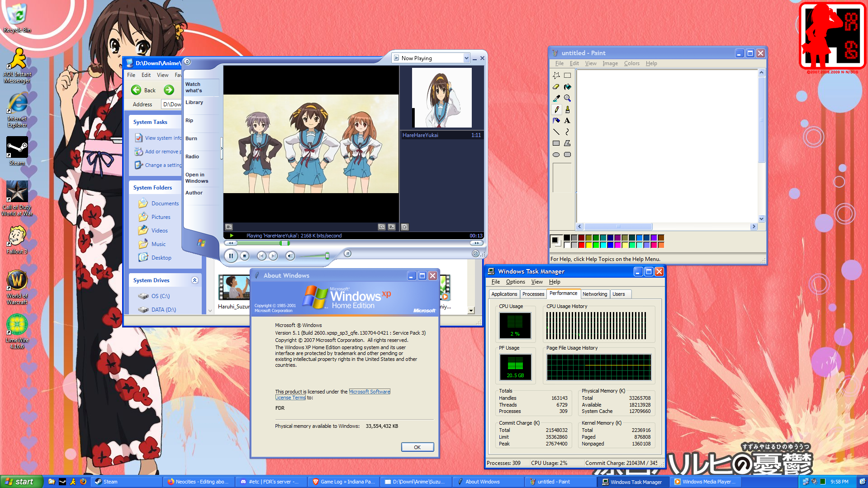The height and width of the screenshot is (488, 868).
Task: Click the Back button in Explorer
Action: coord(143,90)
